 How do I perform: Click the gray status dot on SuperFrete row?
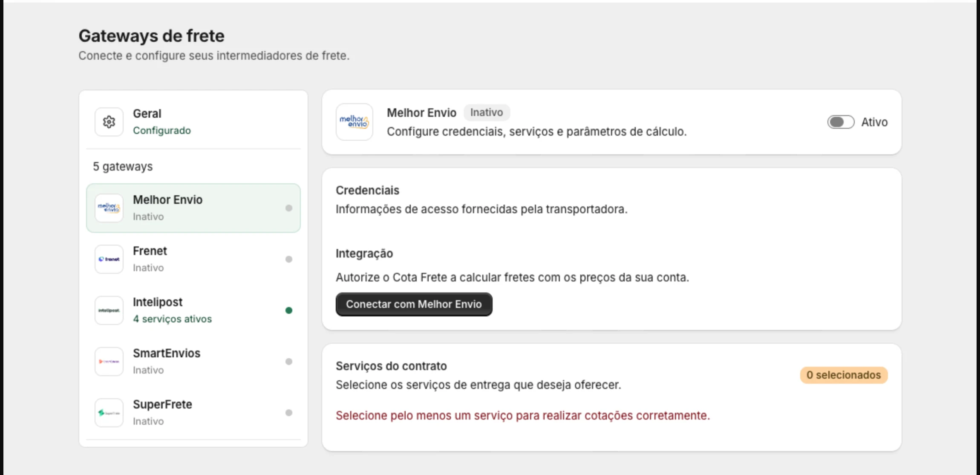click(289, 413)
